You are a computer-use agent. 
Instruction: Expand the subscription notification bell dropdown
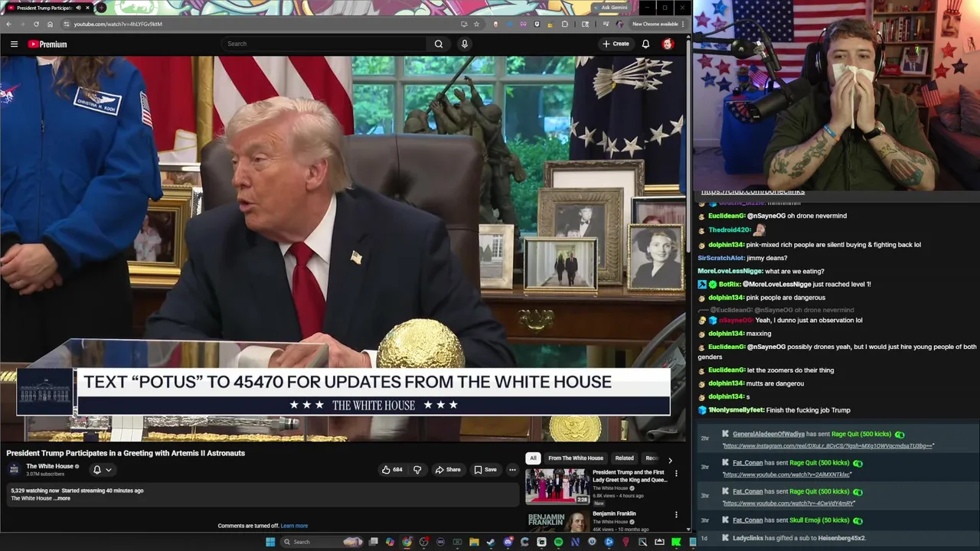point(102,470)
